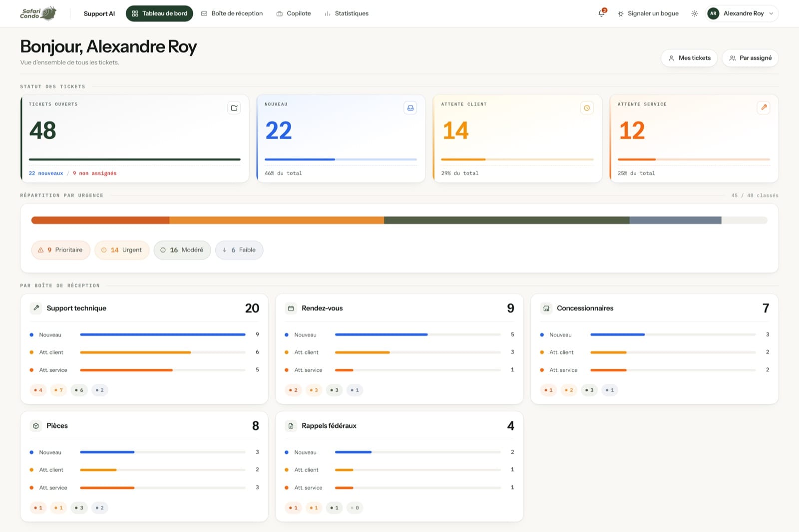799x532 pixels.
Task: Go to Boîte de réception
Action: tap(232, 13)
